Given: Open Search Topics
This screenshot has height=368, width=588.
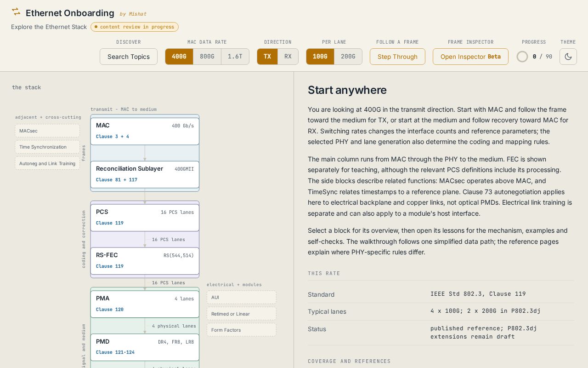Looking at the screenshot, I should coord(129,57).
